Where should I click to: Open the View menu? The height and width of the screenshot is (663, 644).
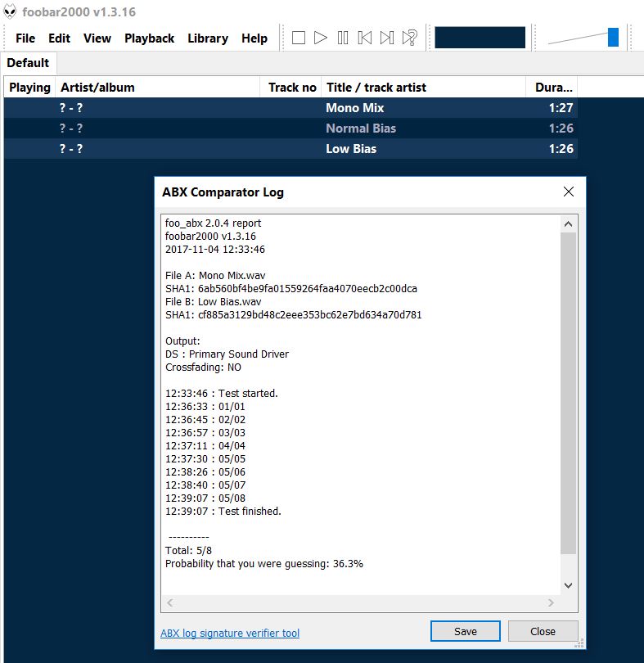tap(97, 38)
